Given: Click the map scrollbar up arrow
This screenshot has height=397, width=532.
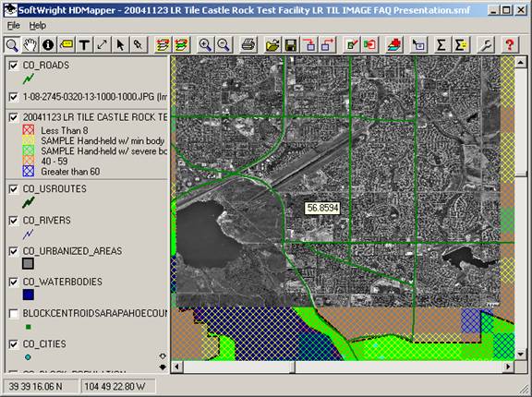Looking at the screenshot, I should [521, 62].
